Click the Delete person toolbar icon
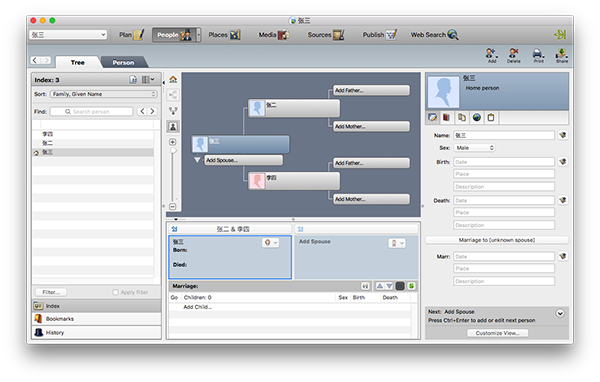The width and height of the screenshot is (600, 382). coord(514,56)
